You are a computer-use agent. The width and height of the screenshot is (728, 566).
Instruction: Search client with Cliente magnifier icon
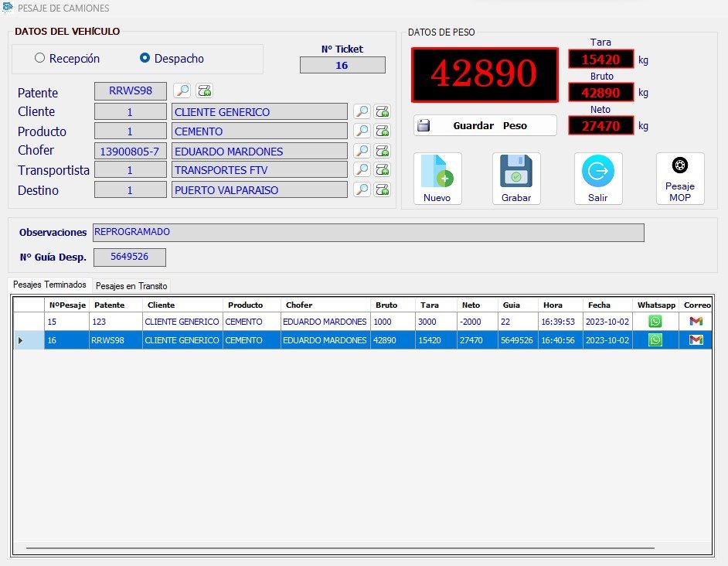point(362,111)
